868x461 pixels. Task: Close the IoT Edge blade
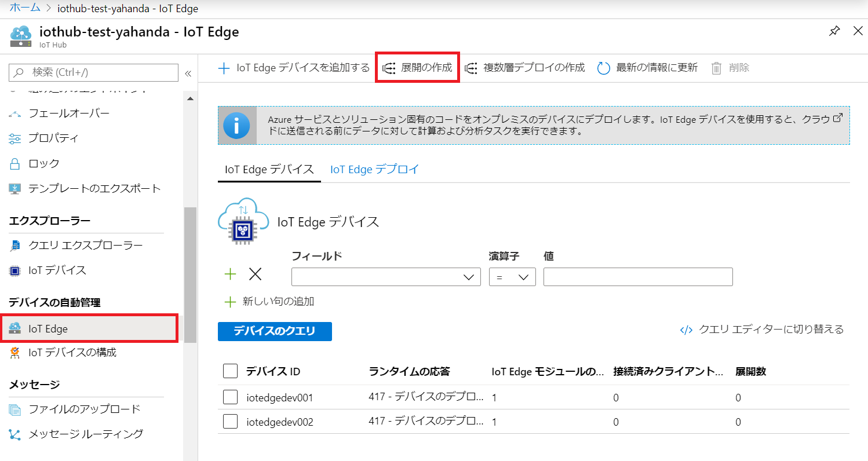click(x=858, y=31)
